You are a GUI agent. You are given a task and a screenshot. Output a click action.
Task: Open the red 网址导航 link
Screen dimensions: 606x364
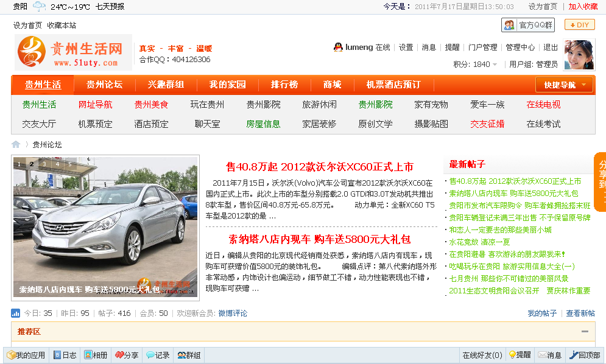pyautogui.click(x=95, y=105)
